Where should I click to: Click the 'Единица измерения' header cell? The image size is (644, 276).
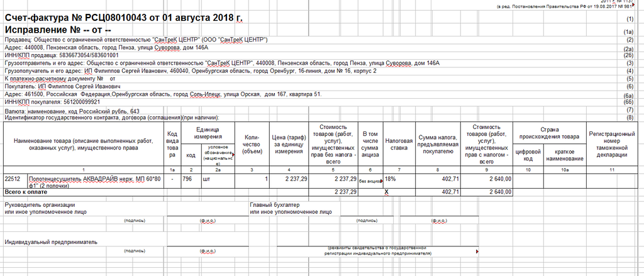(x=208, y=133)
